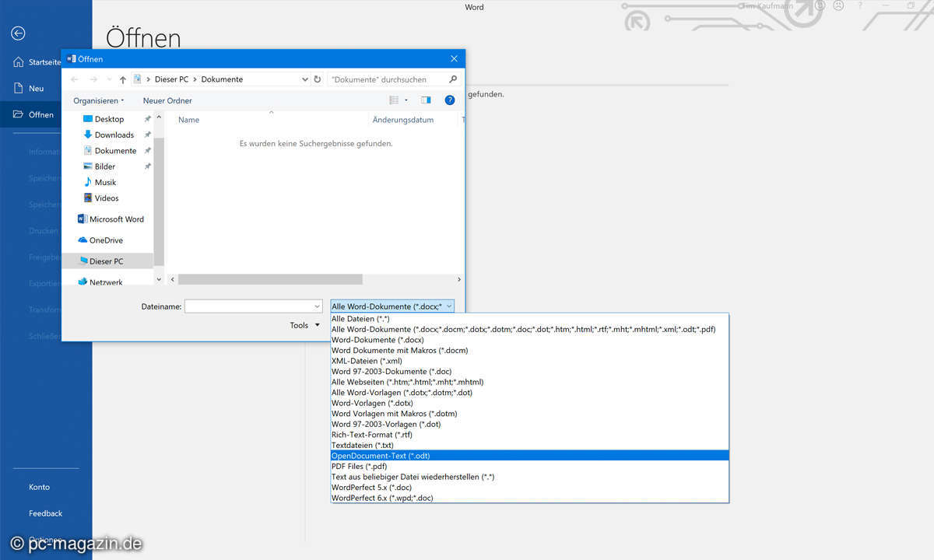Change the view layout icon
934x560 pixels.
click(x=394, y=100)
